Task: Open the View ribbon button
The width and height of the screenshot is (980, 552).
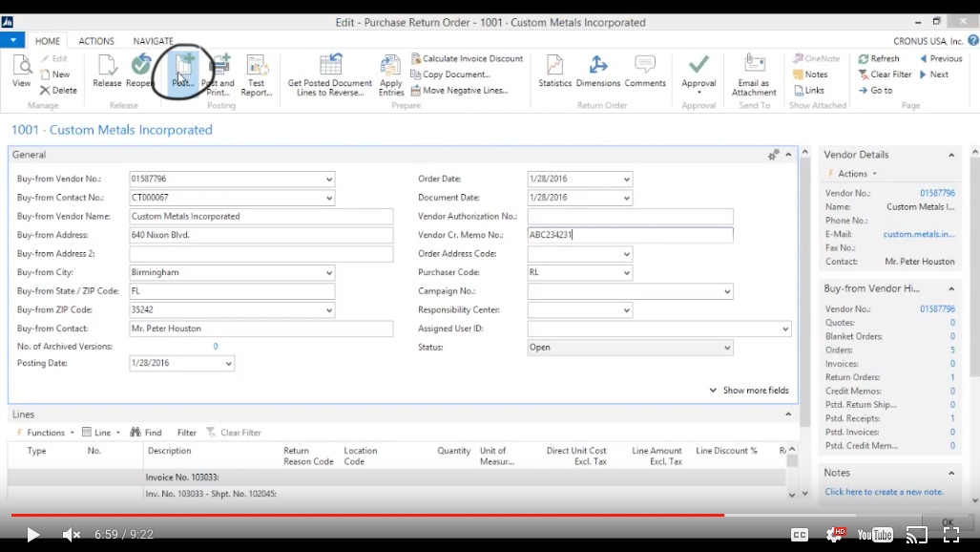Action: coord(21,72)
